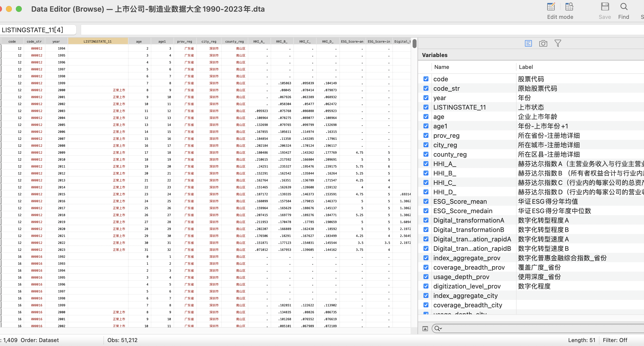This screenshot has height=346, width=644.
Task: Select HHI_A_ in the Variables list
Action: pos(445,164)
